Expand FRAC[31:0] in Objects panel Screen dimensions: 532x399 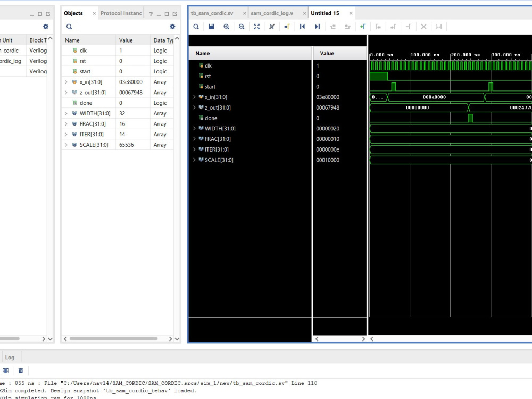click(x=66, y=124)
